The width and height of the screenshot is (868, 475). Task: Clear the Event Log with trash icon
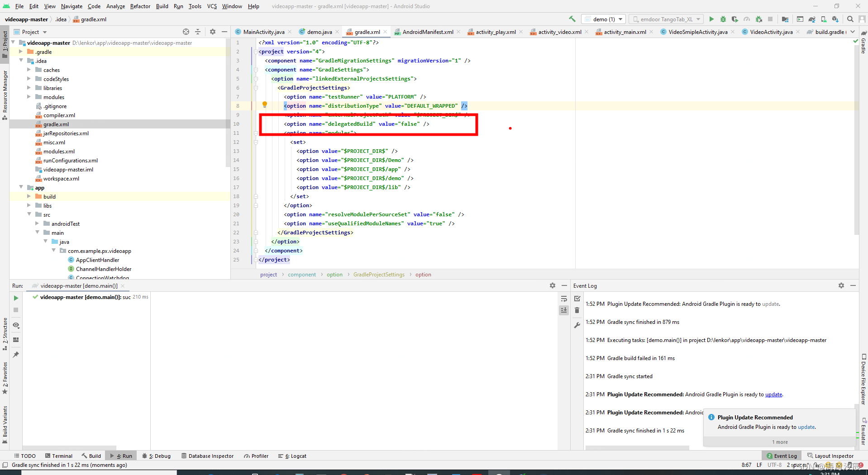point(577,311)
